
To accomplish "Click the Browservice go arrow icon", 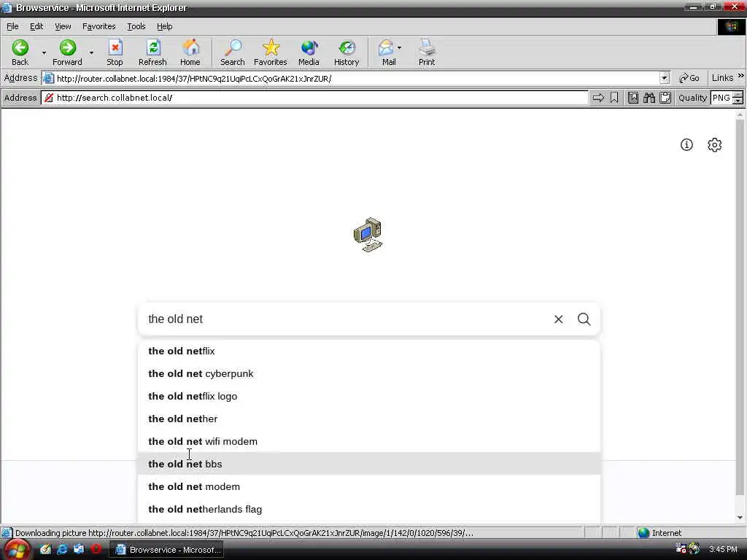I will (598, 98).
